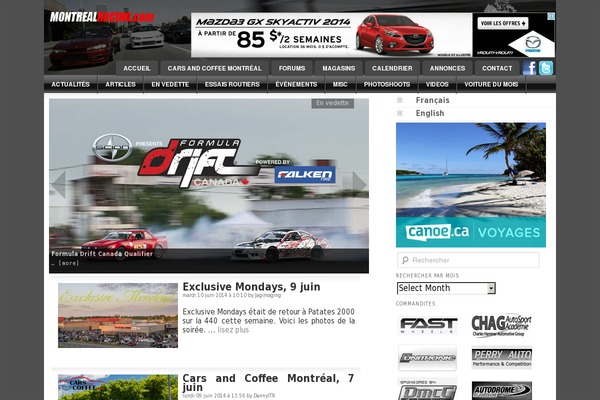
Task: Select the Articles category tab
Action: click(121, 84)
